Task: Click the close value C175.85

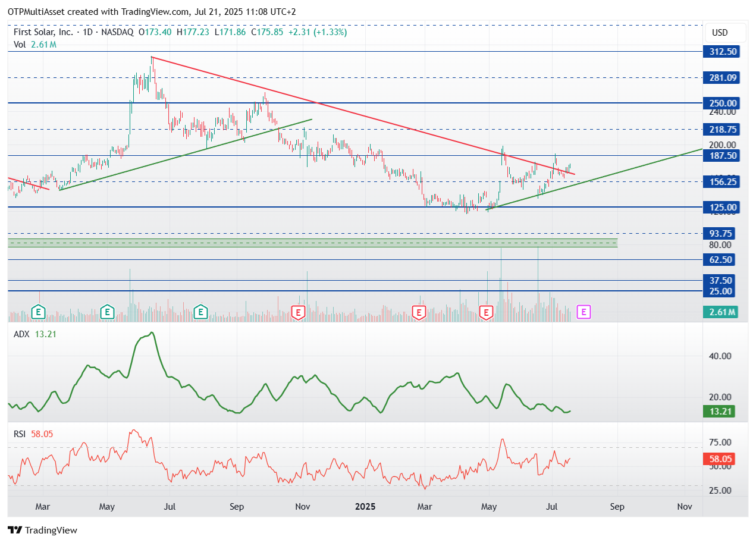Action: pos(268,32)
